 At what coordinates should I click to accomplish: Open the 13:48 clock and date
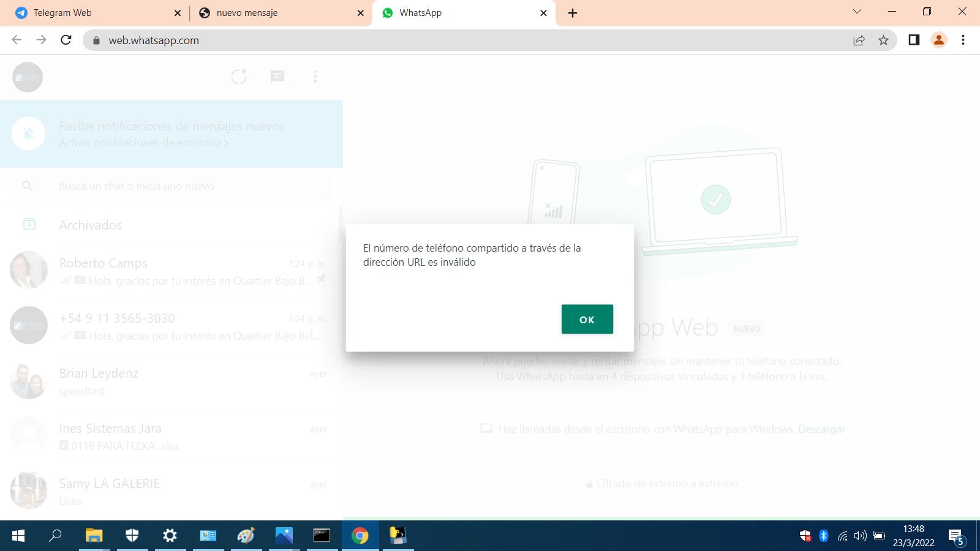click(x=913, y=536)
